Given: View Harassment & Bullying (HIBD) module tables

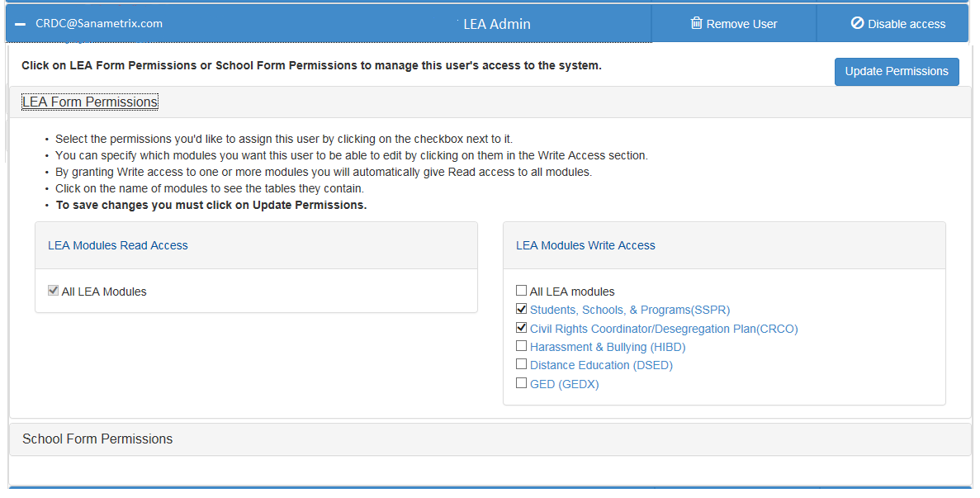Looking at the screenshot, I should point(608,347).
